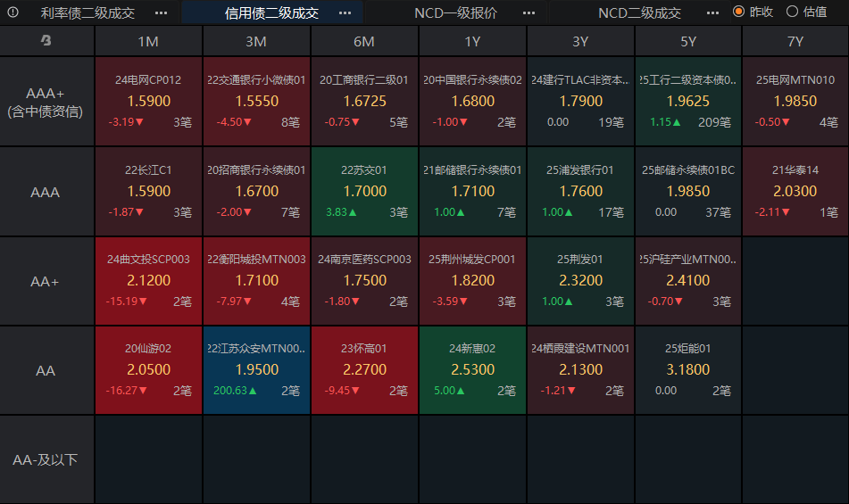
Task: Click the 19笔 trade count
Action: tap(611, 123)
